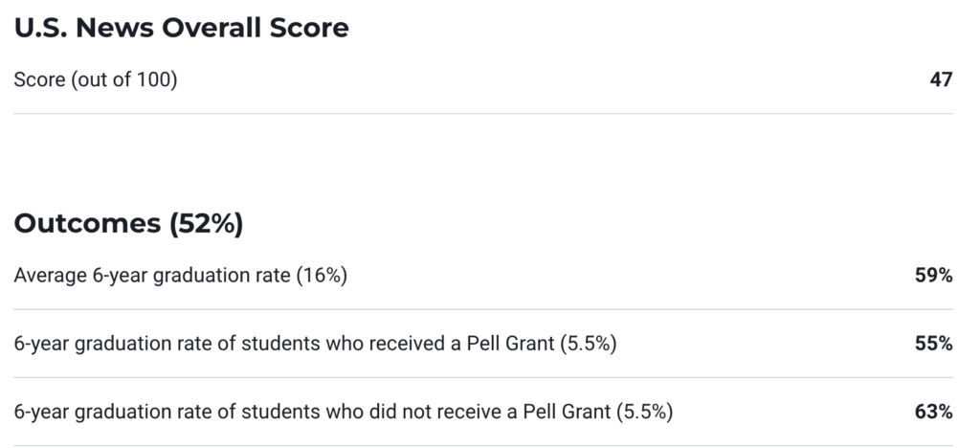
Task: Select the "Score (out of 100)" label
Action: coord(96,80)
